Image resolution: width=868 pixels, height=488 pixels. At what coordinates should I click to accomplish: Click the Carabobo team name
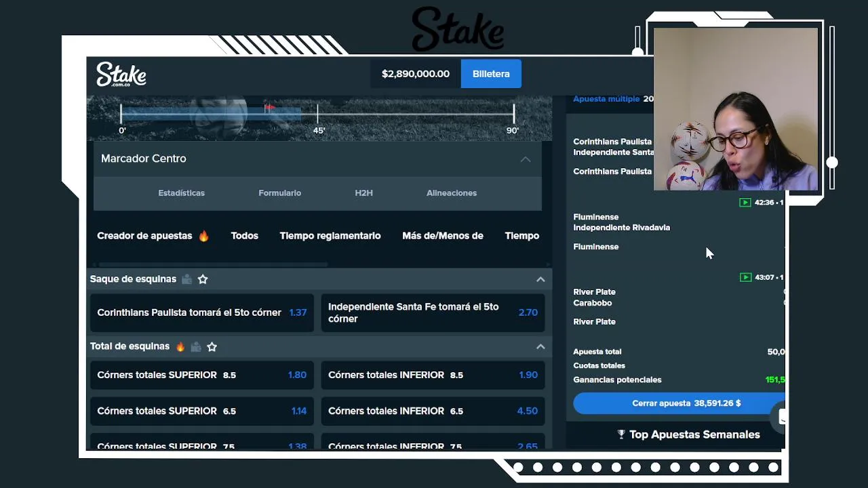(x=593, y=303)
